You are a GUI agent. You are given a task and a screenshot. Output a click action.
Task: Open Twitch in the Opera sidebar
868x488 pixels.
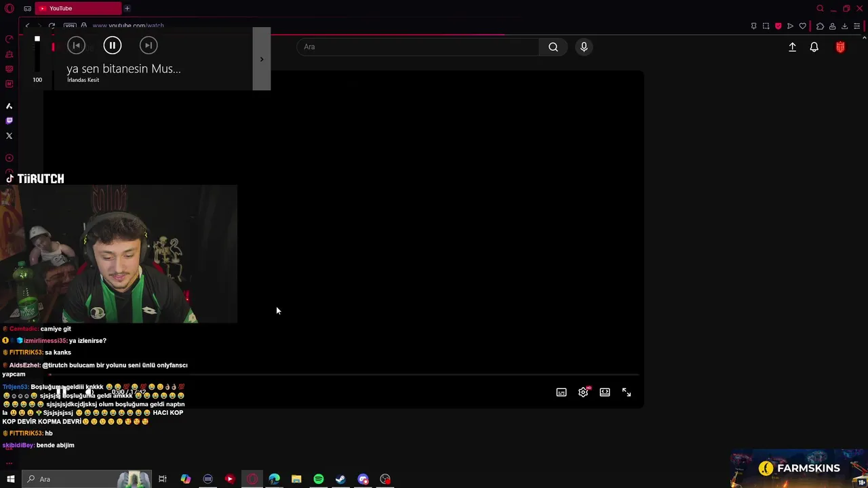[x=9, y=121]
